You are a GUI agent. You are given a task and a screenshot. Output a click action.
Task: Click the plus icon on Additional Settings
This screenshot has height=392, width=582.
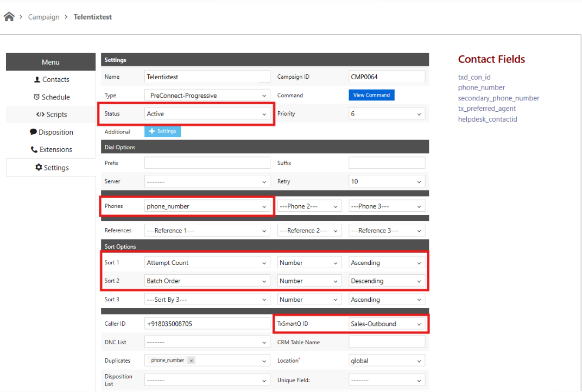click(x=152, y=131)
